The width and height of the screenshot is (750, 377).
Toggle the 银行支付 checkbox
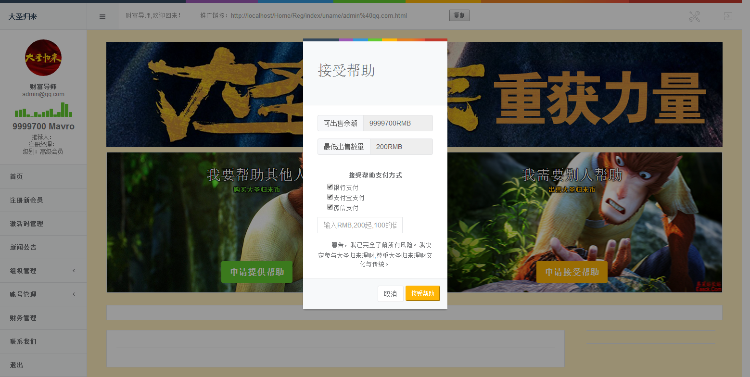[x=330, y=187]
